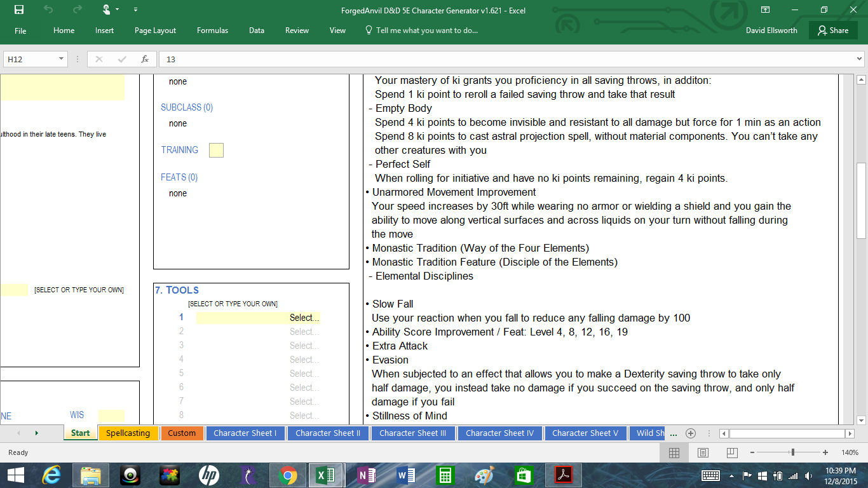The image size is (868, 488).
Task: Select Tools row 1 Select... cell
Action: pos(258,318)
